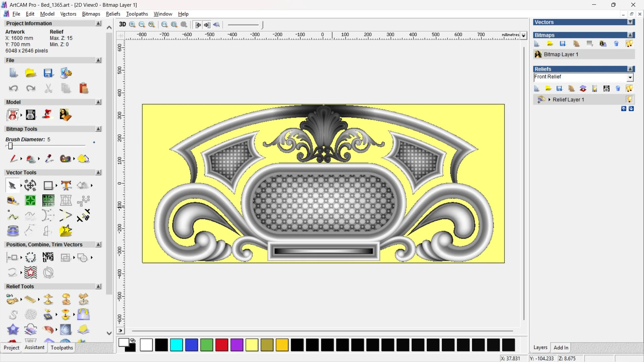644x362 pixels.
Task: Open the Toolpaths menu
Action: pos(137,14)
